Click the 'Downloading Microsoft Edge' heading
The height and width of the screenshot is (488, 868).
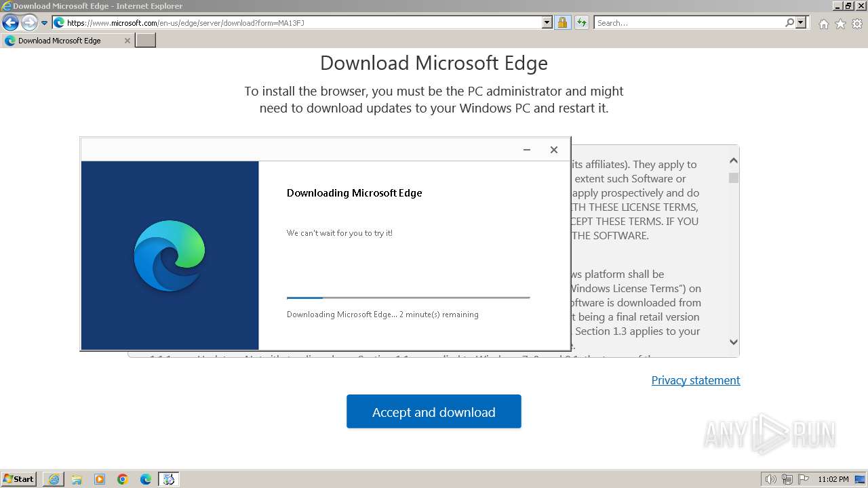coord(354,193)
